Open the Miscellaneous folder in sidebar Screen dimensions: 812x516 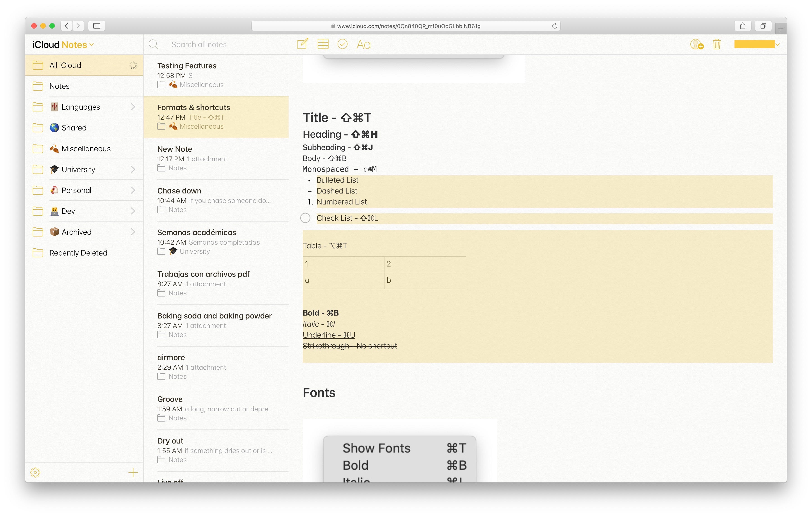click(x=84, y=149)
